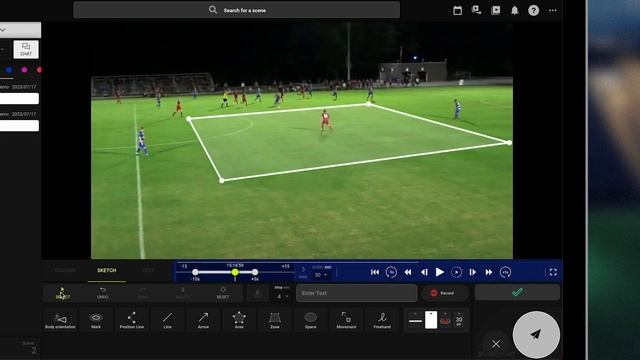The height and width of the screenshot is (360, 640).
Task: Open the notifications bell
Action: (x=515, y=11)
